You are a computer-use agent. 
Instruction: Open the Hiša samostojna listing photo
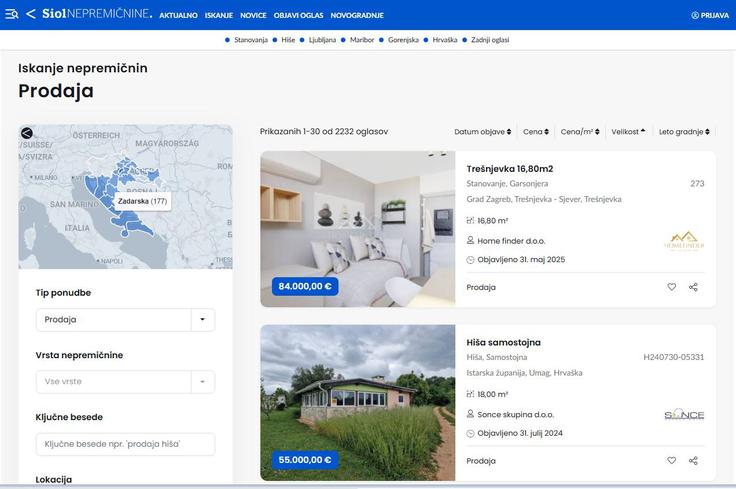tap(358, 403)
